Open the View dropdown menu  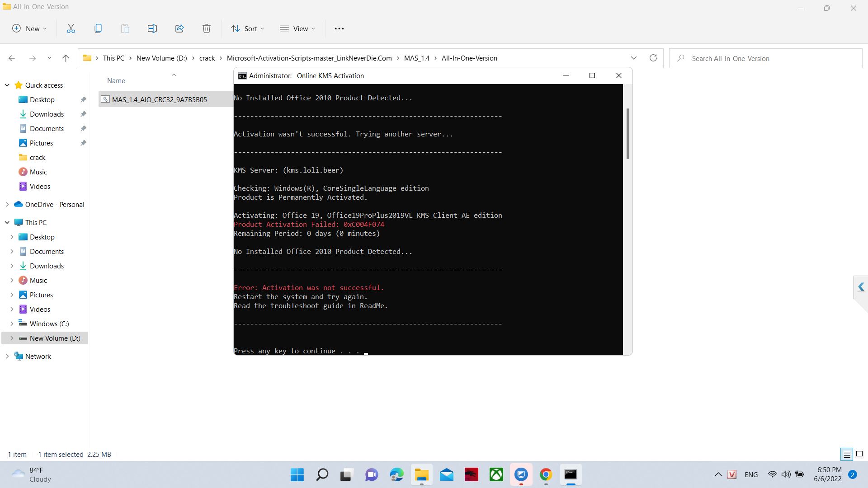tap(297, 28)
